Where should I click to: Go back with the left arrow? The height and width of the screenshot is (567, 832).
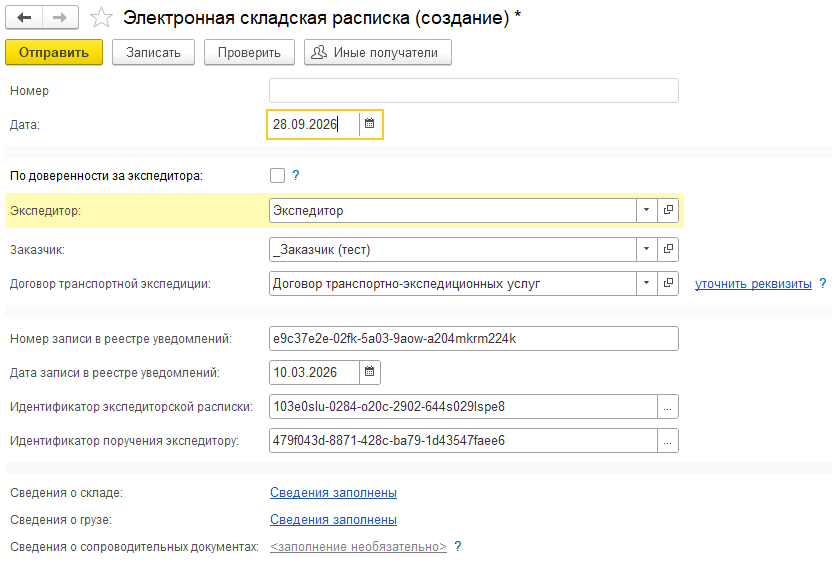pos(24,18)
